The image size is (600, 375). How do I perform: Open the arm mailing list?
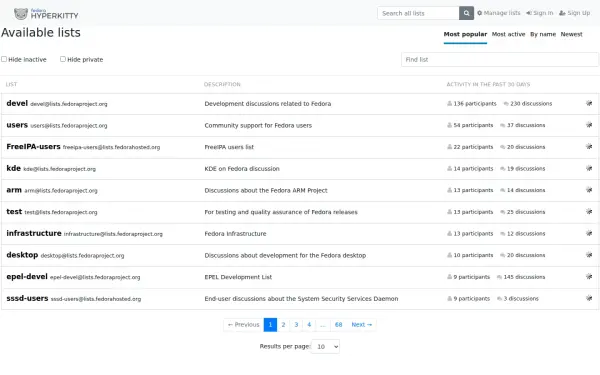[x=14, y=190]
